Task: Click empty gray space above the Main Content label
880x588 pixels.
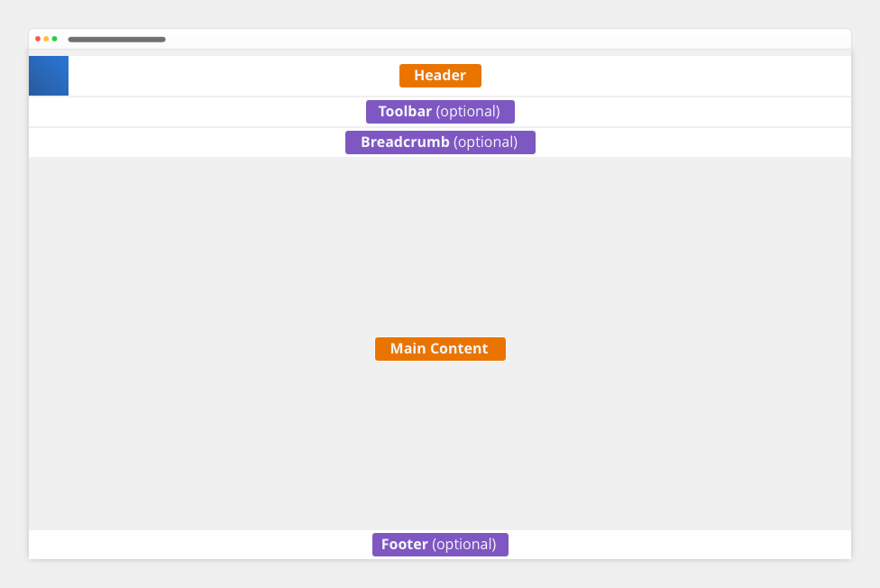Action: [x=440, y=247]
